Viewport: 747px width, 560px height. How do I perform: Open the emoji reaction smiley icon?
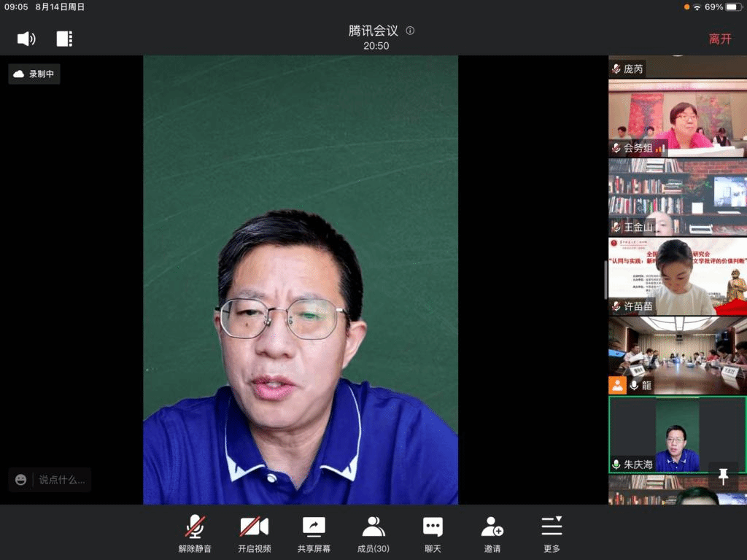(x=21, y=480)
